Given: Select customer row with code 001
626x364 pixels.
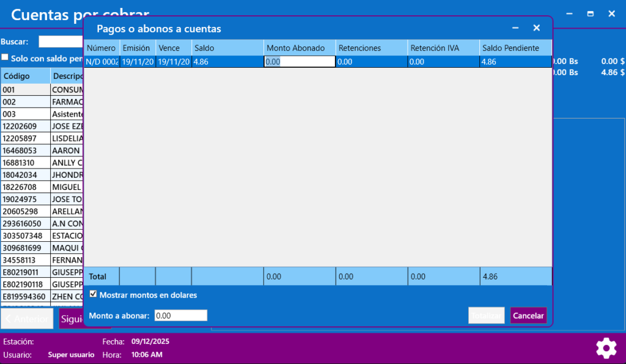Looking at the screenshot, I should (24, 90).
